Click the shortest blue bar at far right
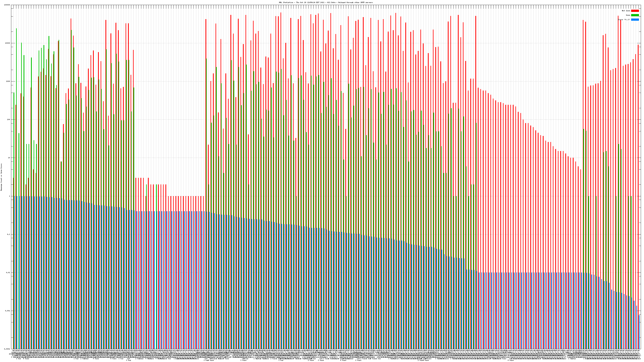644x362 pixels. point(639,332)
